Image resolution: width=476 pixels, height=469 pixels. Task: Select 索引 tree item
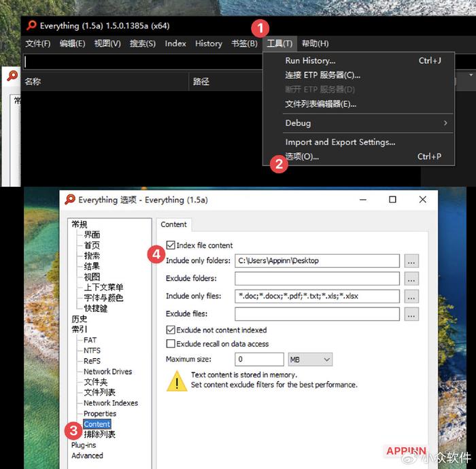coord(80,329)
